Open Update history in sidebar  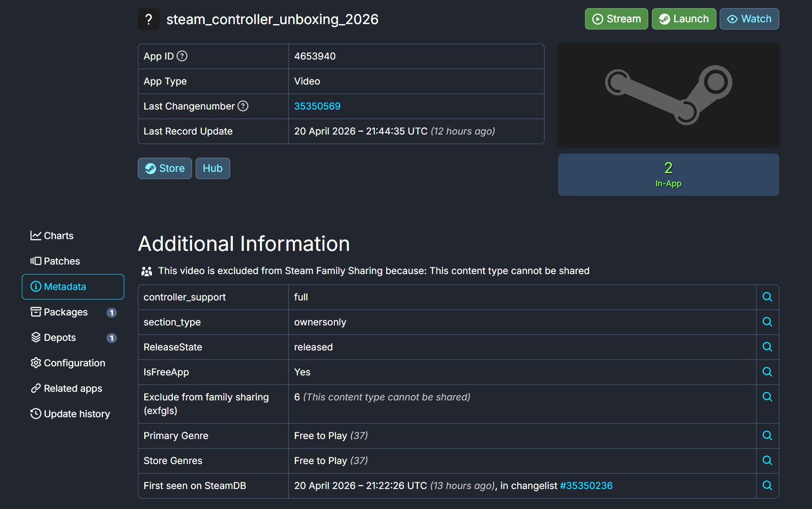tap(70, 414)
